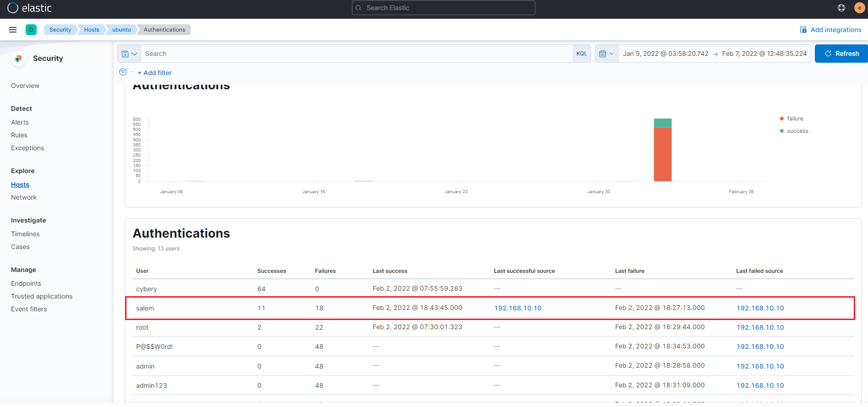
Task: Open the help lifebuoy icon
Action: (x=841, y=8)
